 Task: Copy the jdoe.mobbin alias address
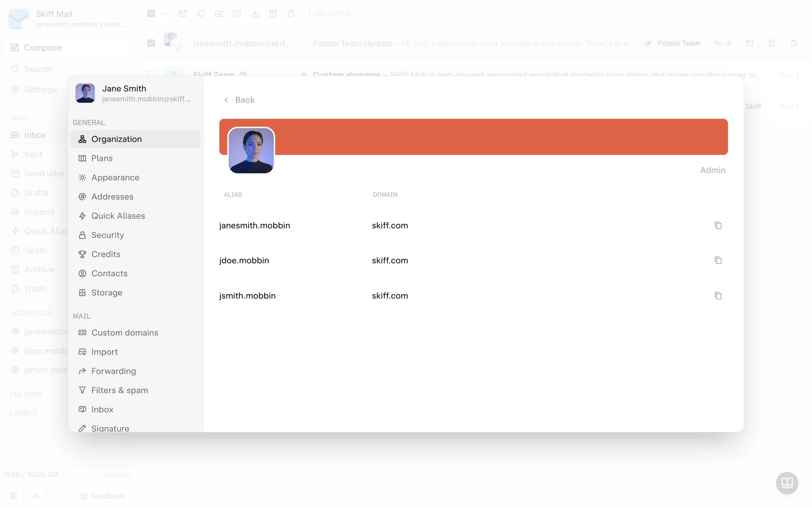[718, 260]
